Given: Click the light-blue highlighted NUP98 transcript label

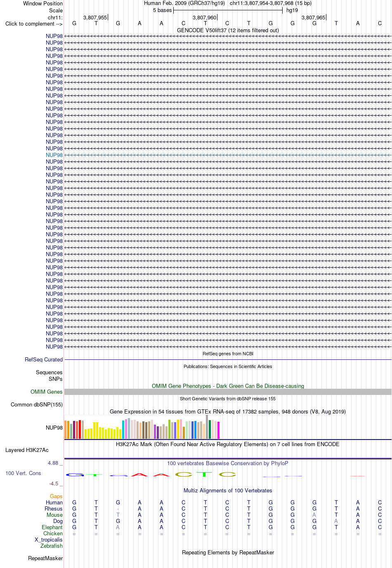Looking at the screenshot, I should tap(54, 155).
